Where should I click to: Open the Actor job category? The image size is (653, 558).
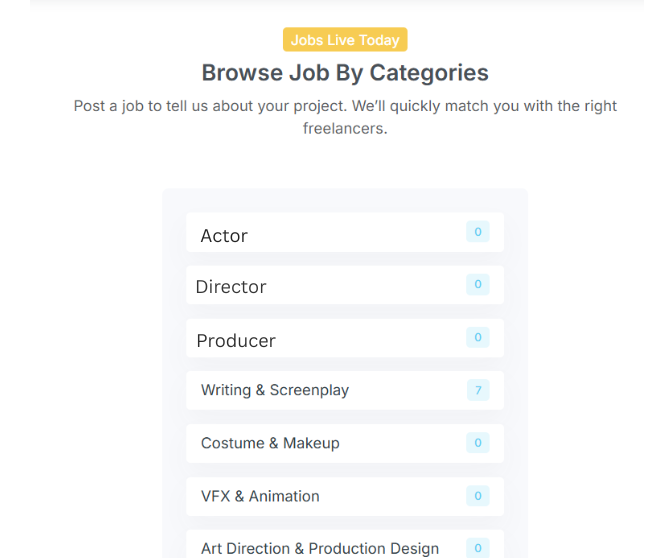pyautogui.click(x=224, y=236)
